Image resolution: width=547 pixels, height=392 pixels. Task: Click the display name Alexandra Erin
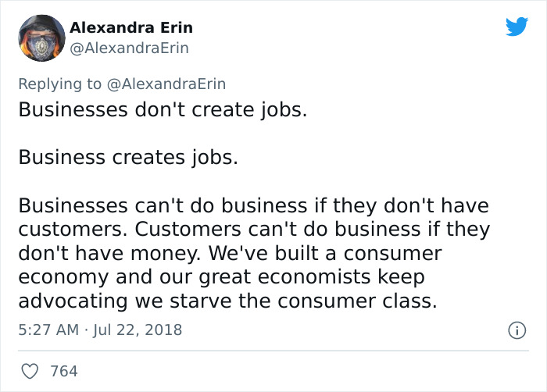tap(131, 27)
